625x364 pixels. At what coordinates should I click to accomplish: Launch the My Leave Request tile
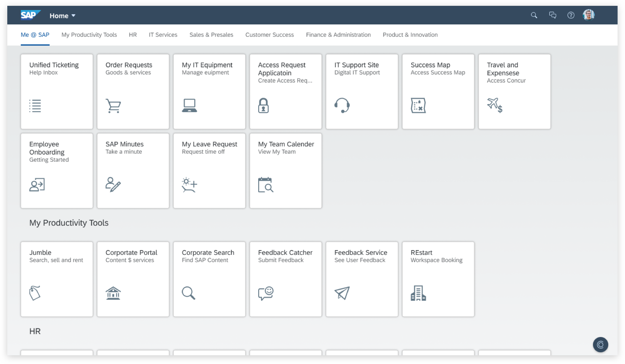(x=209, y=171)
